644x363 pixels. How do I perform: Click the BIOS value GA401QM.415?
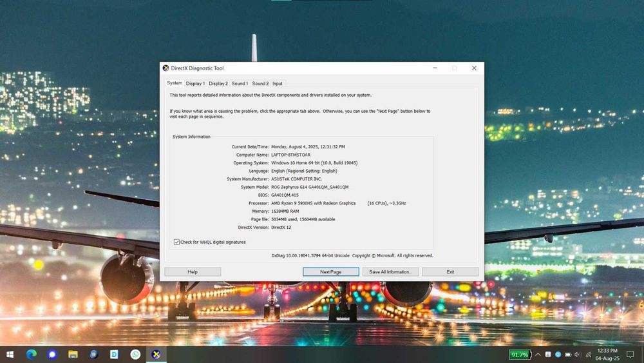click(285, 195)
